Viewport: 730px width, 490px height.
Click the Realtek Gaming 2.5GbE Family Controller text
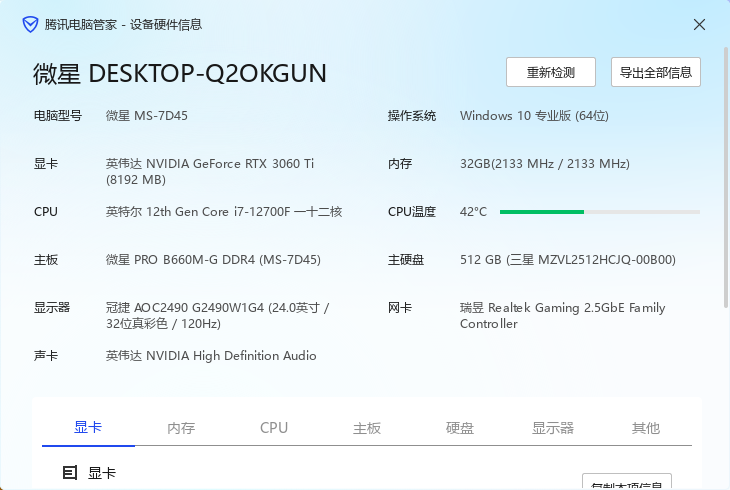tap(562, 315)
